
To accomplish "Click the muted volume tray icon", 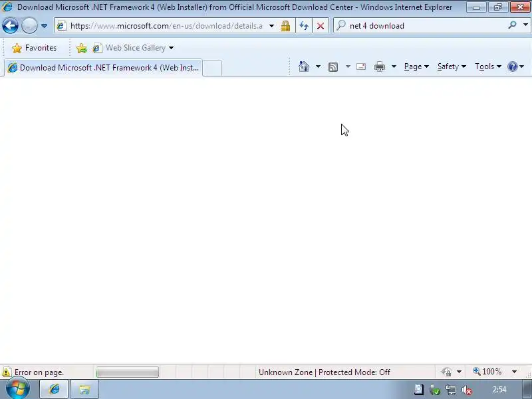I will [467, 390].
